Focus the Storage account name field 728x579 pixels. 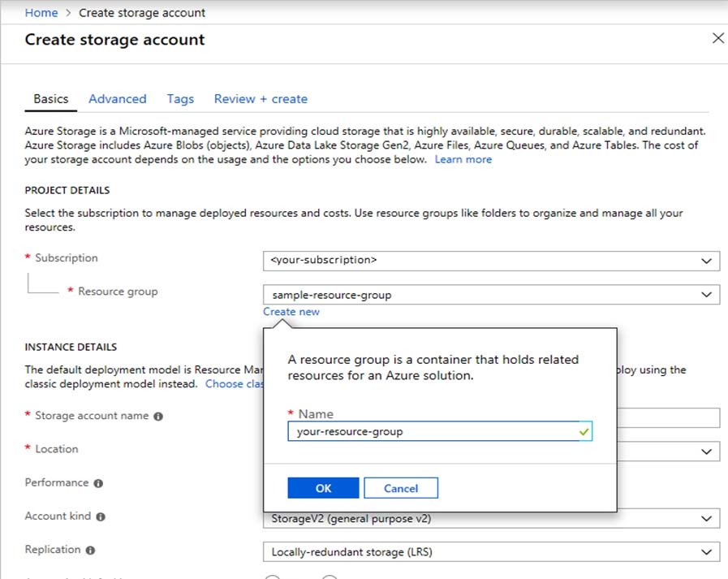pyautogui.click(x=668, y=417)
